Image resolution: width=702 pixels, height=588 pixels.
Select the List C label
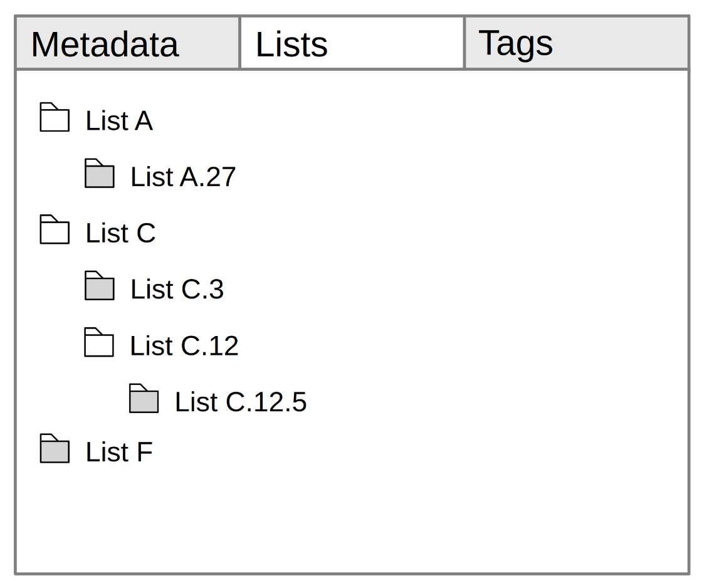point(120,234)
